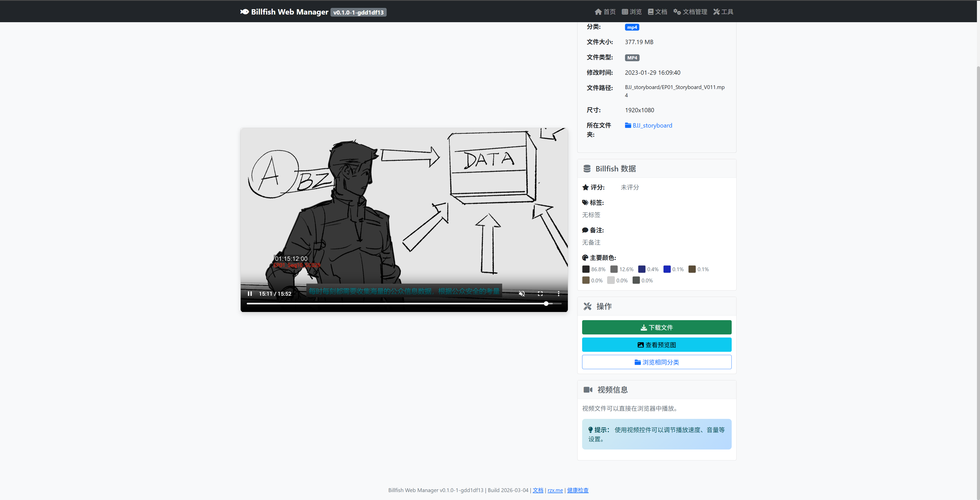Open 文档管理 document management
The image size is (980, 500).
coord(690,12)
